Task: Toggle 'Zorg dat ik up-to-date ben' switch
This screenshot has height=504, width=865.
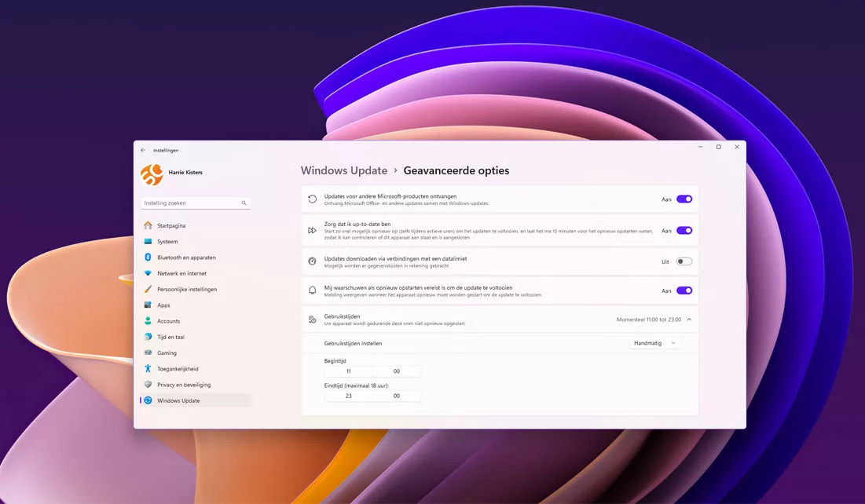Action: pos(684,231)
